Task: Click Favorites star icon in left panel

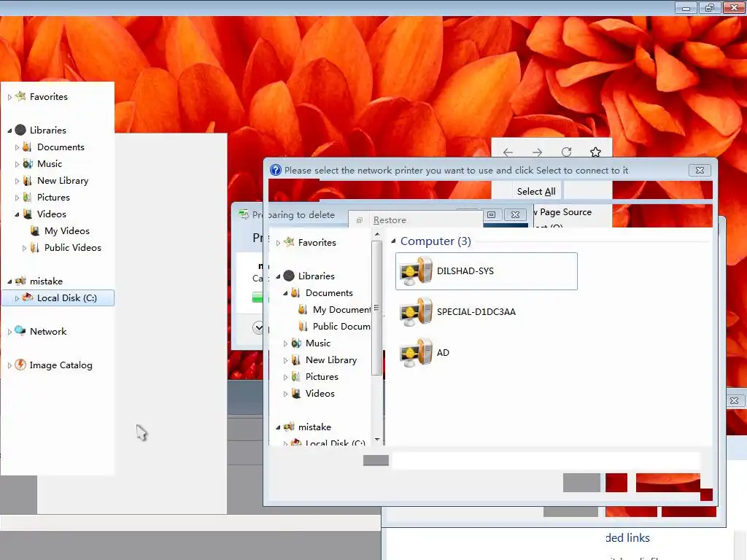Action: pyautogui.click(x=20, y=96)
